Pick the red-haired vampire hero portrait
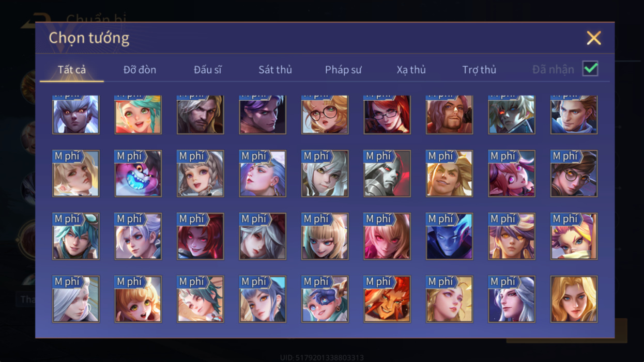Screen dimensions: 644x362 (200, 237)
